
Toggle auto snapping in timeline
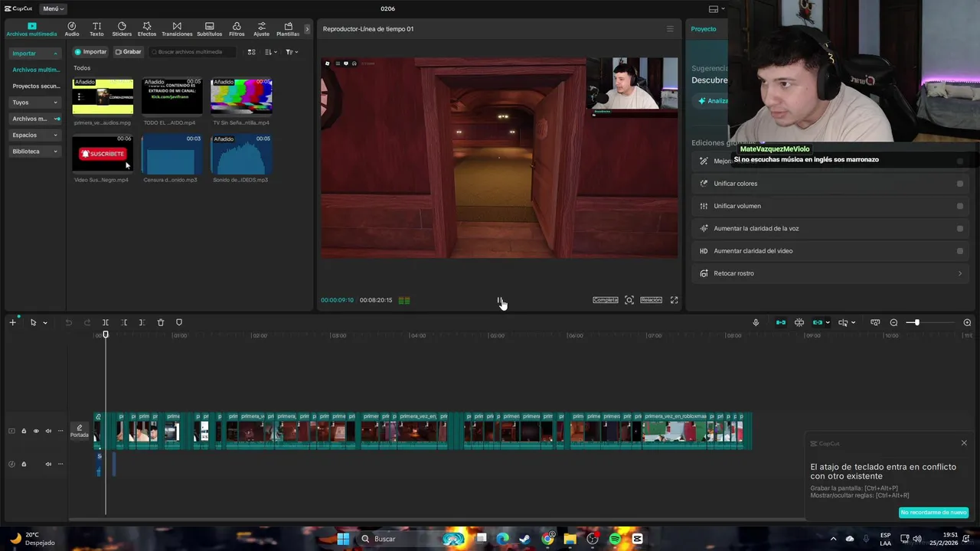pos(799,322)
